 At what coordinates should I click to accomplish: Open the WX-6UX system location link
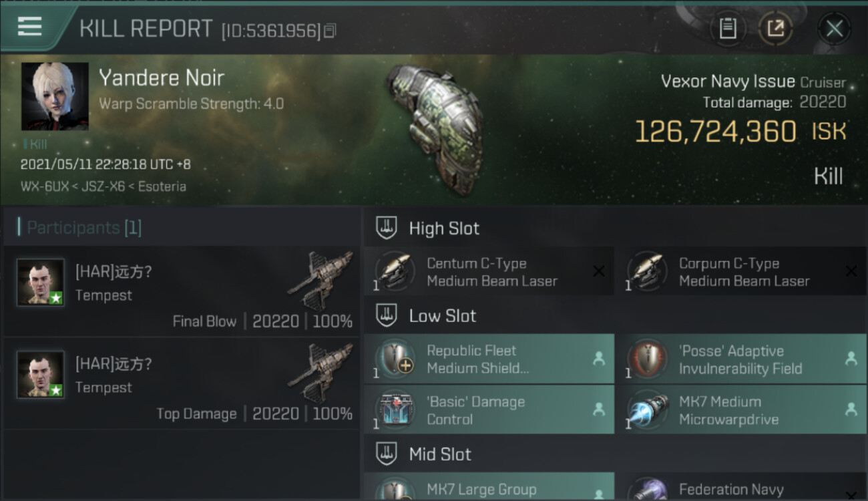point(44,186)
